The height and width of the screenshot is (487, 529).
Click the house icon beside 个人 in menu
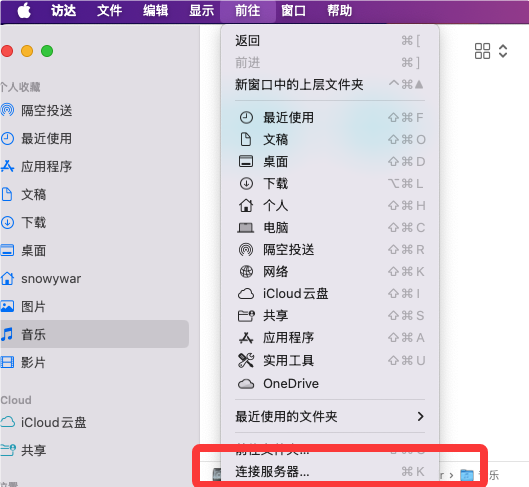pyautogui.click(x=246, y=205)
